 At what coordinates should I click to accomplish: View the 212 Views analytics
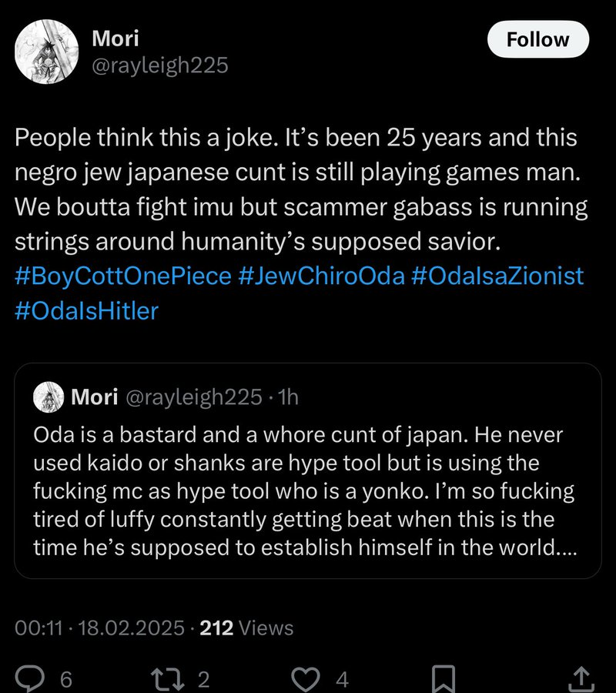pyautogui.click(x=246, y=628)
